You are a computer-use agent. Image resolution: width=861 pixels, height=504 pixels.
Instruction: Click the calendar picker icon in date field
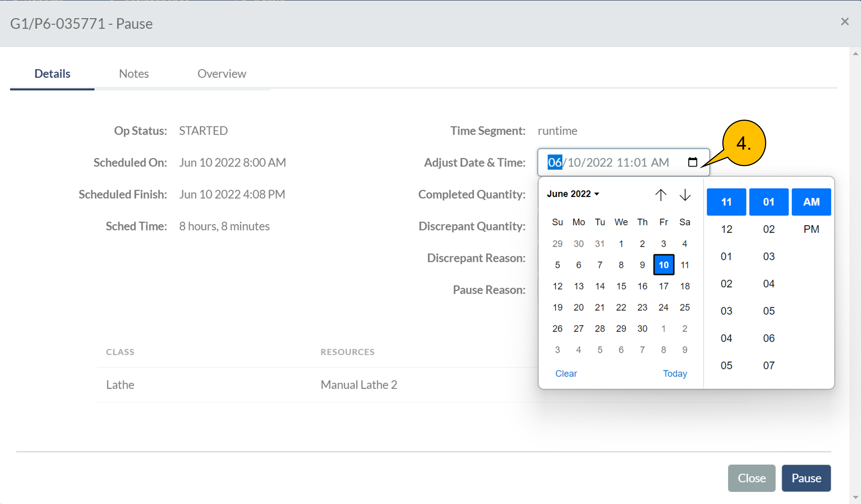click(692, 162)
